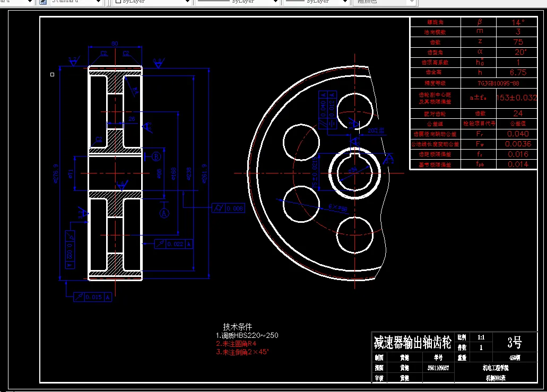Click the 0.008 flatness tolerance frame
The width and height of the screenshot is (547, 392).
click(x=229, y=208)
